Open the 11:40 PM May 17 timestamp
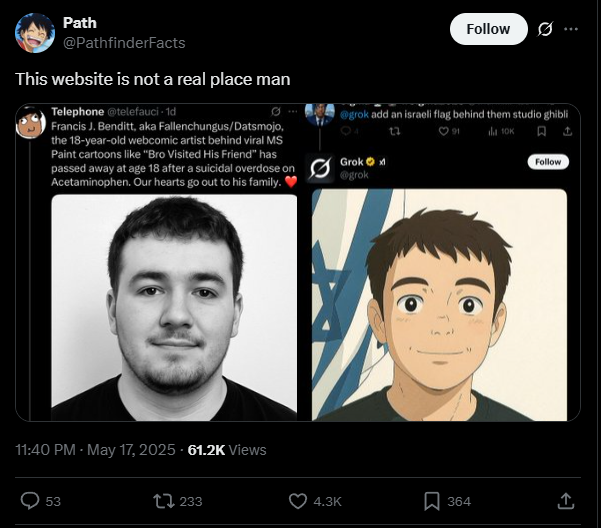The width and height of the screenshot is (601, 528). point(95,450)
